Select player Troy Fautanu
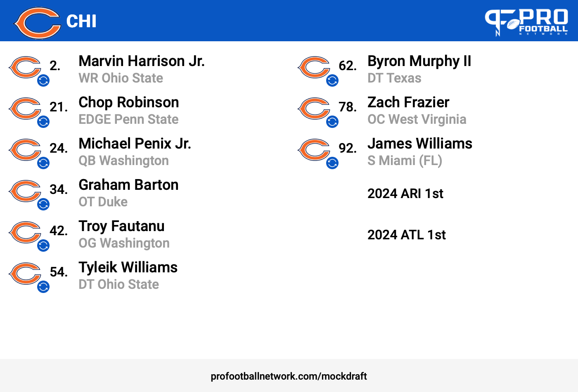Screen dimensions: 578x392 pyautogui.click(x=121, y=226)
